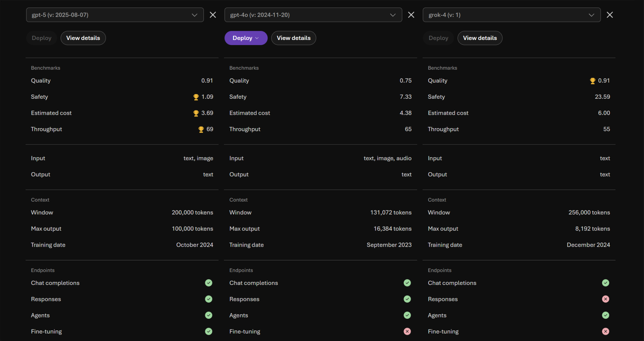The height and width of the screenshot is (341, 644).
Task: Click the disabled Deploy button for grok-4
Action: [438, 38]
